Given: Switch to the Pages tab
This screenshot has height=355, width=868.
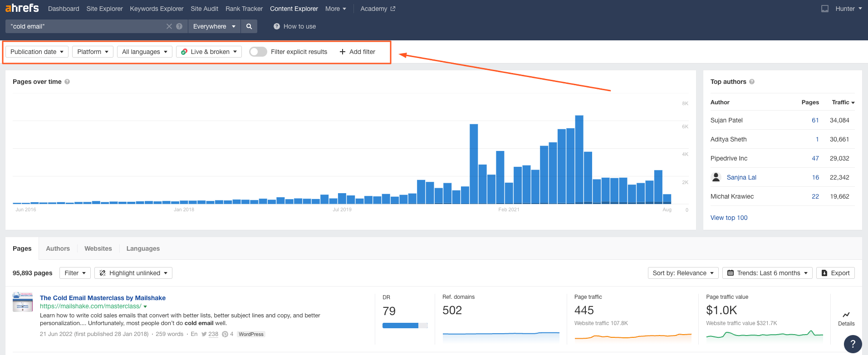Looking at the screenshot, I should click(22, 248).
